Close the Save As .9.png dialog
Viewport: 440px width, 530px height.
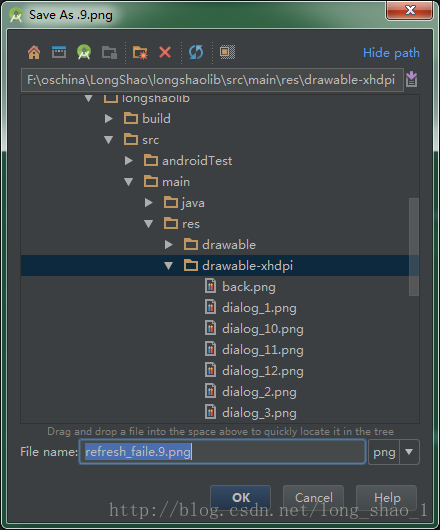[x=410, y=10]
